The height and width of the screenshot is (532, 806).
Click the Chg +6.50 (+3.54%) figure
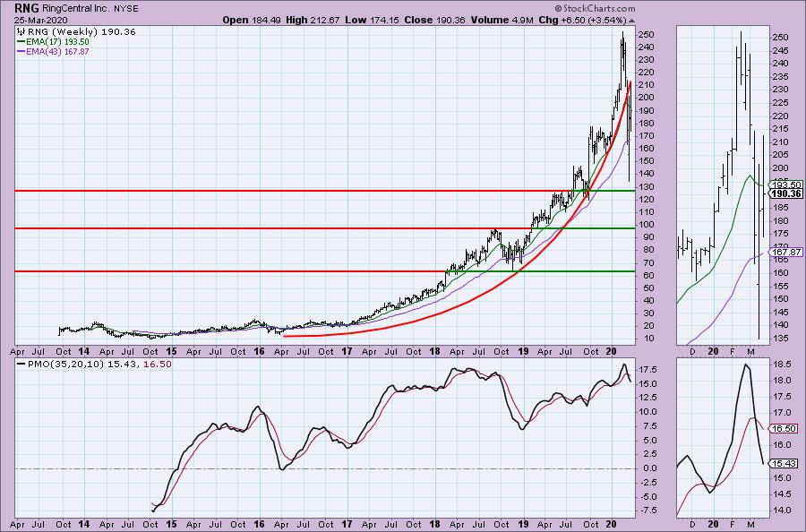(x=582, y=20)
